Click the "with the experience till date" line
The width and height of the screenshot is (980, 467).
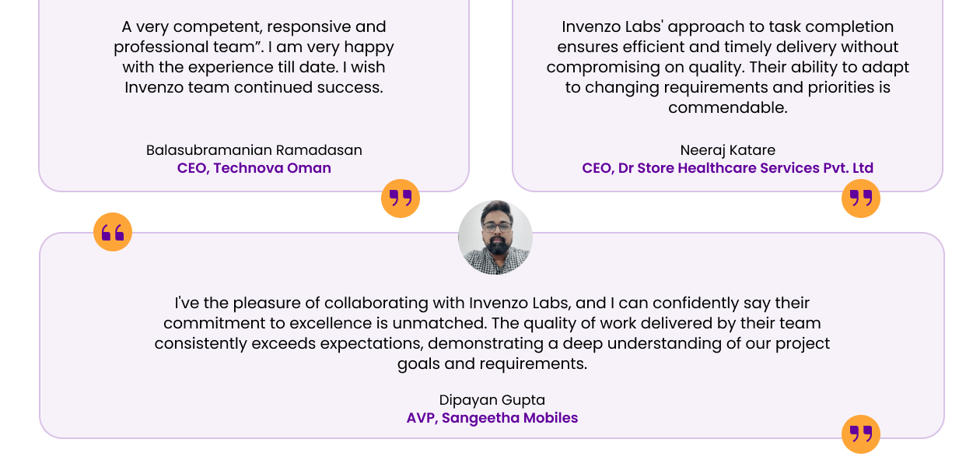pos(254,67)
